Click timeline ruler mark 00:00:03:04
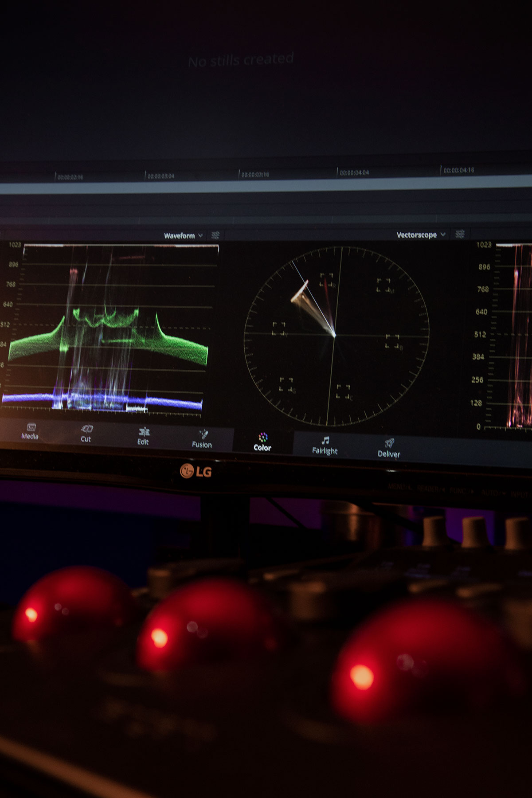The image size is (532, 798). tap(160, 176)
